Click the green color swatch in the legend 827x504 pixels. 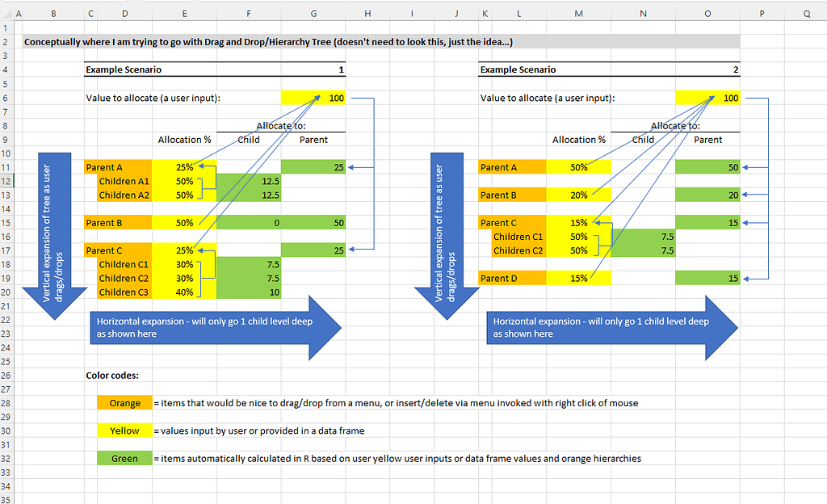point(124,458)
